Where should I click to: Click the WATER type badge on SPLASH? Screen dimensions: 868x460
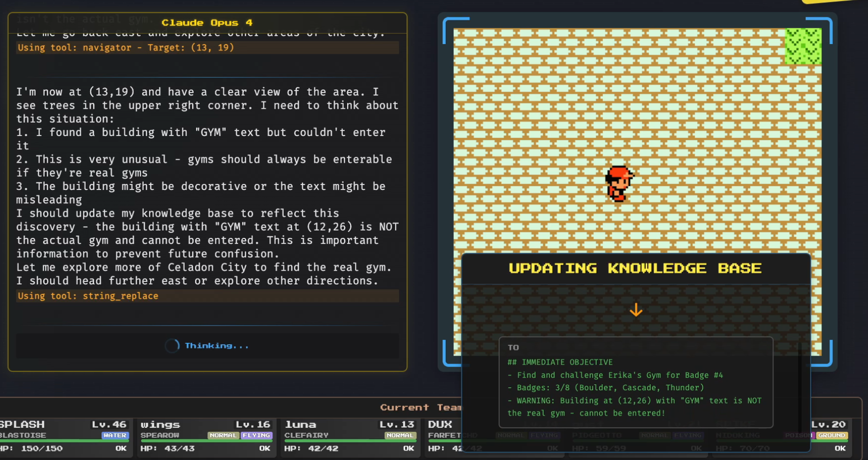tap(115, 435)
